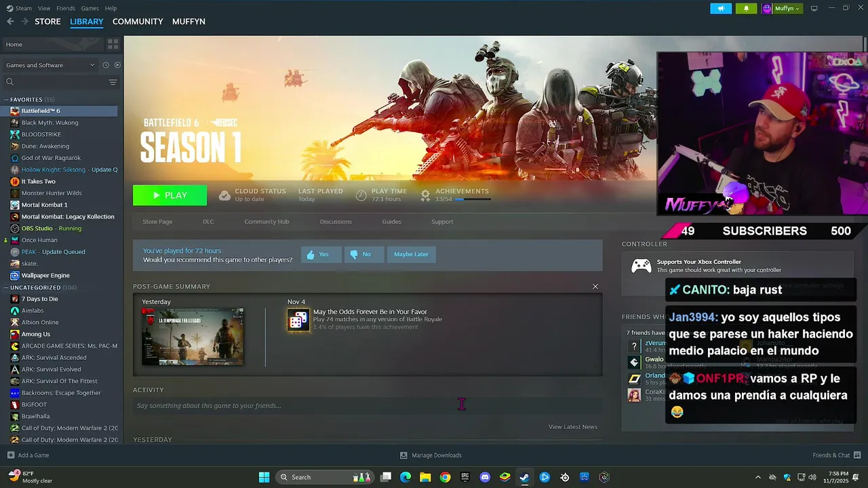Select No for game recommendation
The width and height of the screenshot is (868, 488).
point(363,254)
